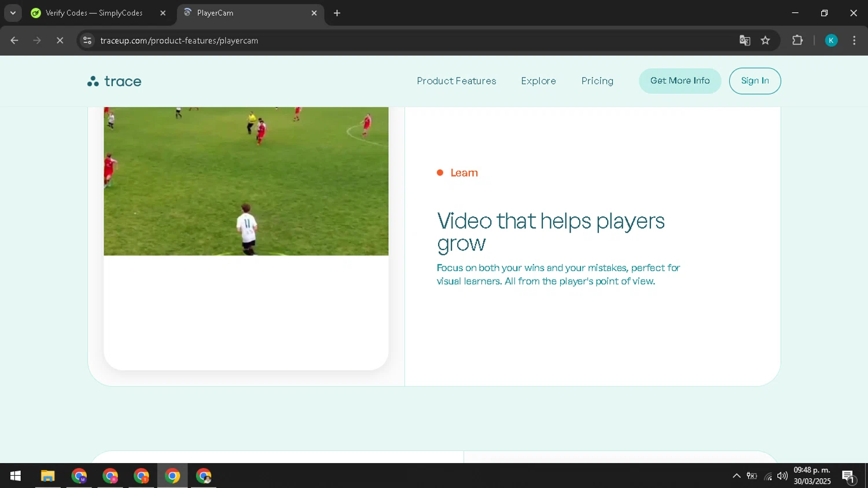Open the network Wi-Fi tray icon
This screenshot has width=868, height=488.
pos(768,476)
